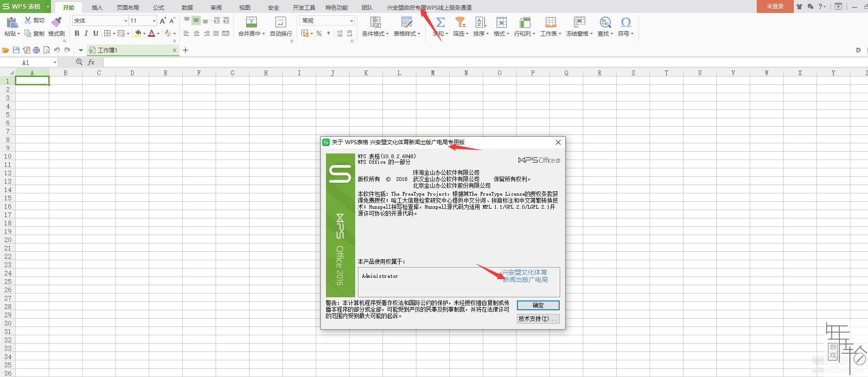This screenshot has width=868, height=377.
Task: Click the increase indent icon
Action: 226,20
